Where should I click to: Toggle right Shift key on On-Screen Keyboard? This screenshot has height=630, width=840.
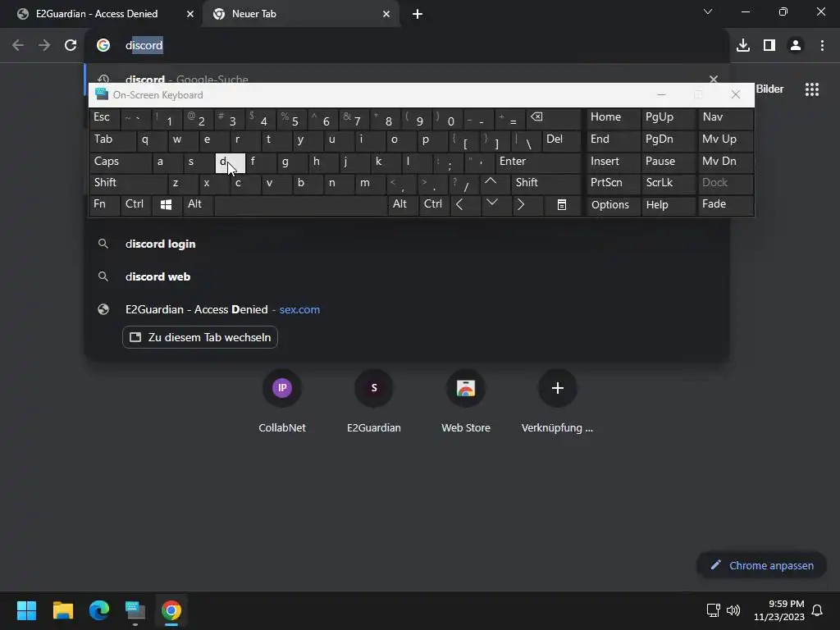(546, 183)
